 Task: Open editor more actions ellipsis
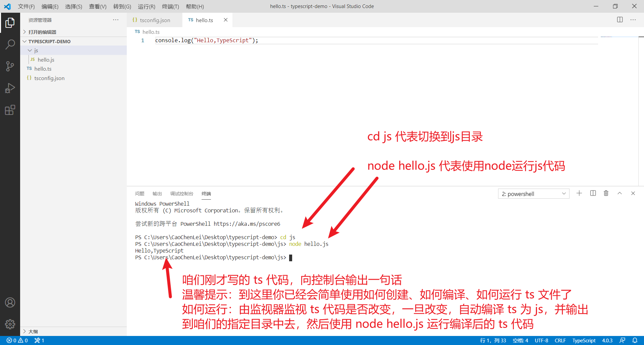click(633, 20)
